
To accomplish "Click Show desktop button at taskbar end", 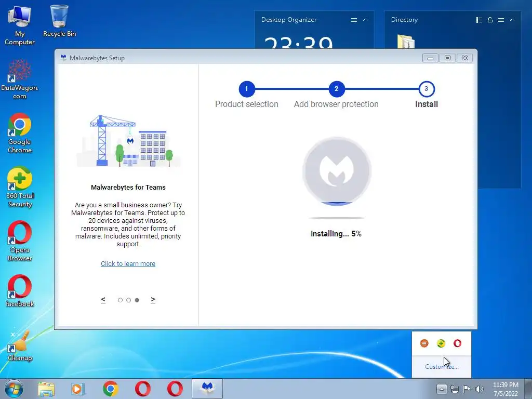I will pyautogui.click(x=528, y=389).
